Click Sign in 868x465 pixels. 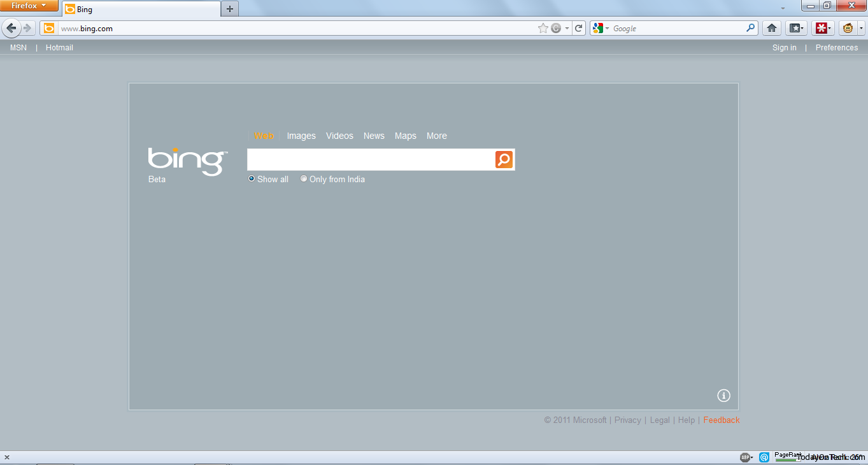(785, 48)
